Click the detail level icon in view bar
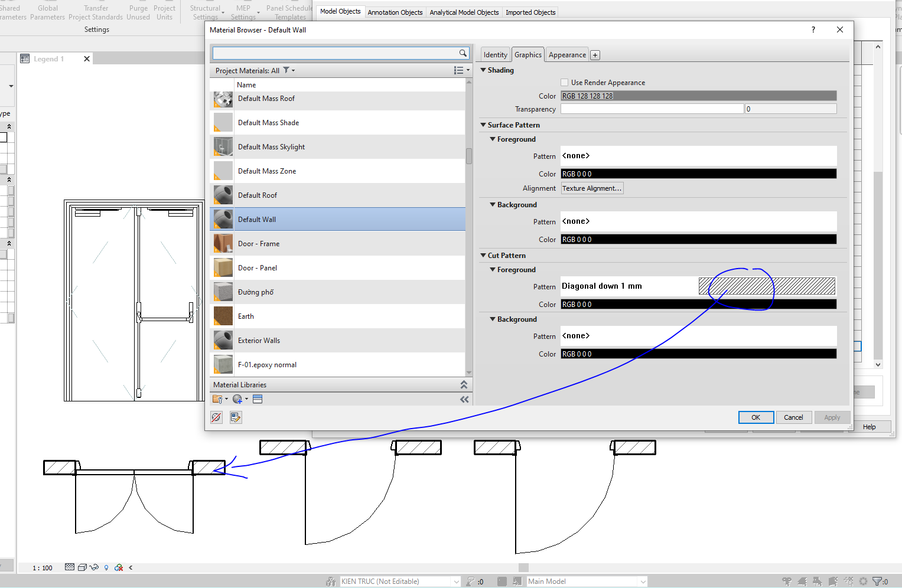 (70, 567)
